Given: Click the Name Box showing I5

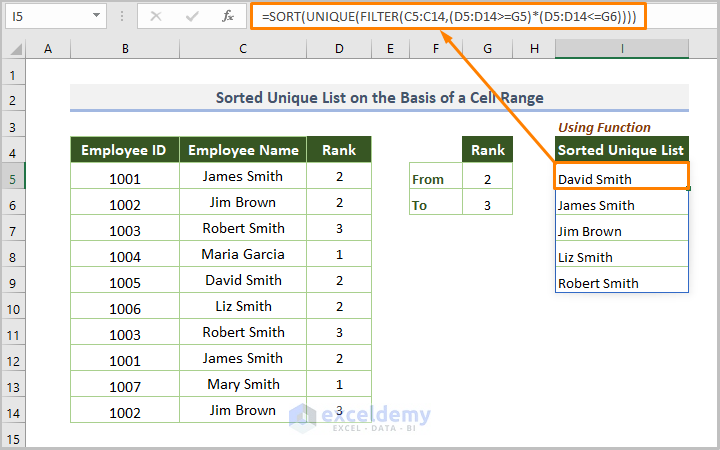Looking at the screenshot, I should pyautogui.click(x=45, y=17).
